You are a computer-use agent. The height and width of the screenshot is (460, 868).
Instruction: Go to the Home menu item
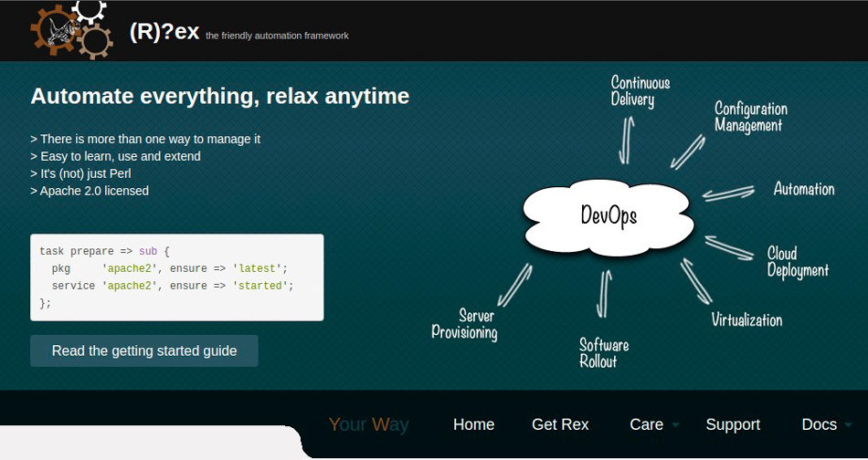click(474, 424)
